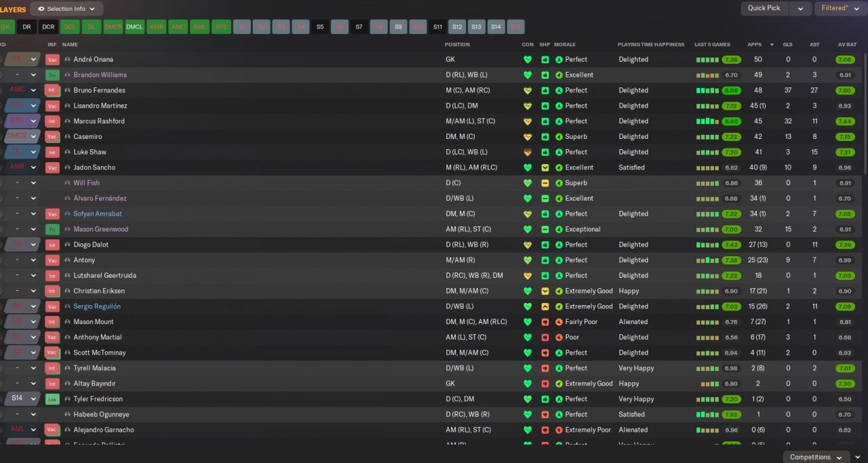Image resolution: width=868 pixels, height=463 pixels.
Task: Open the profile icon beside Marcus Rashford
Action: (x=67, y=121)
